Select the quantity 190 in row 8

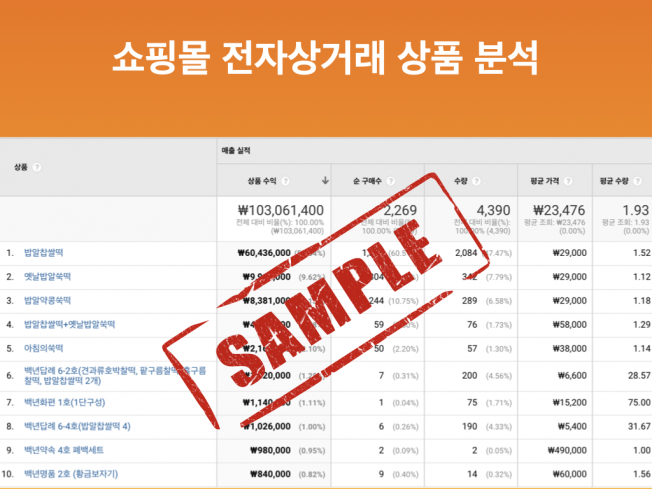tap(469, 426)
